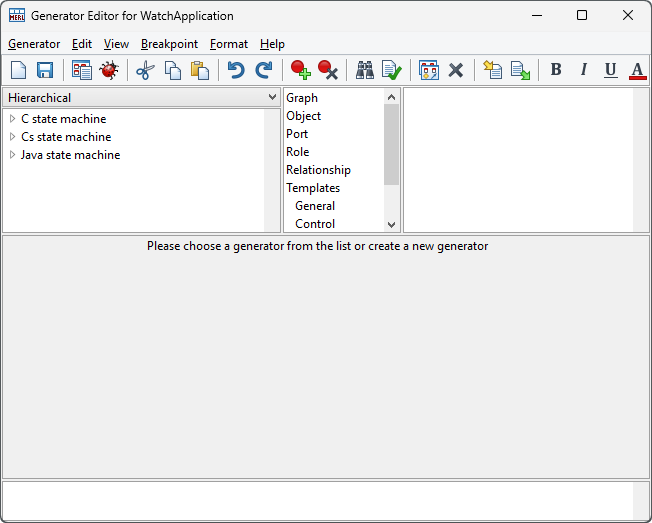Toggle italic formatting with I icon
Image resolution: width=652 pixels, height=523 pixels.
click(583, 69)
